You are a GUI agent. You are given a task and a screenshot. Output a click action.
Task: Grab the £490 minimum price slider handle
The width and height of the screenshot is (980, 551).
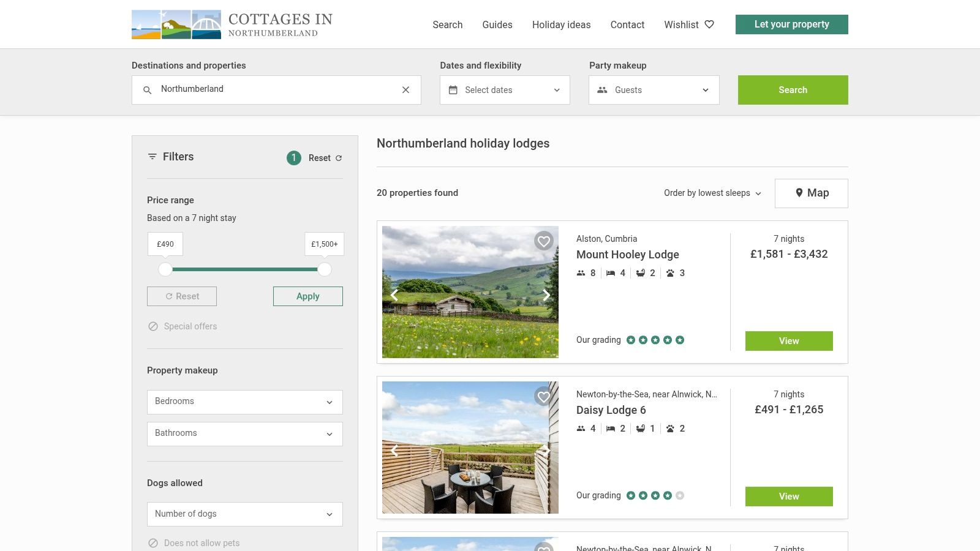point(165,269)
